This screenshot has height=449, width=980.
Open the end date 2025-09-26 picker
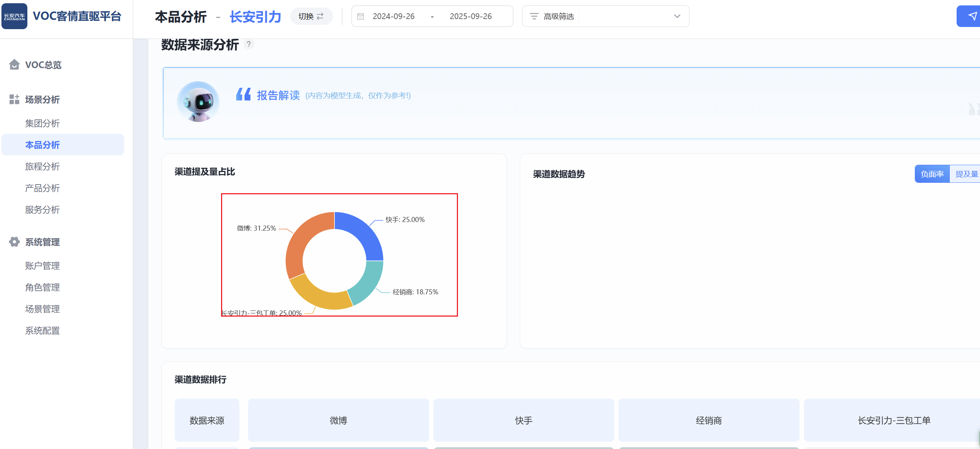pos(471,16)
